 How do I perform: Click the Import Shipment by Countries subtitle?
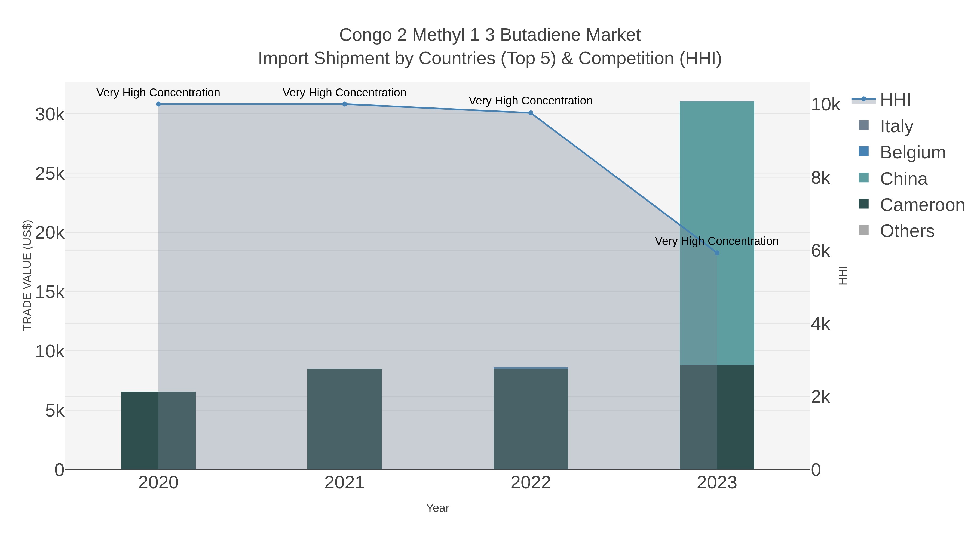490,59
